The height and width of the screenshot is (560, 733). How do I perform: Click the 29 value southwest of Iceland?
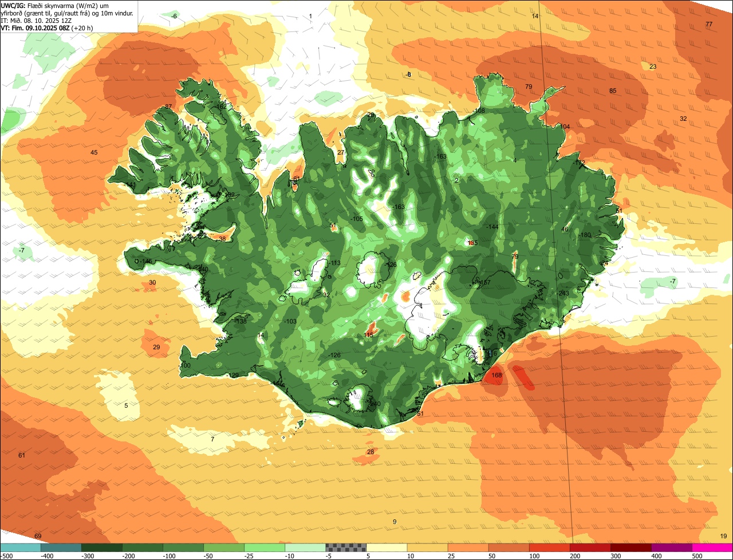[x=156, y=348]
